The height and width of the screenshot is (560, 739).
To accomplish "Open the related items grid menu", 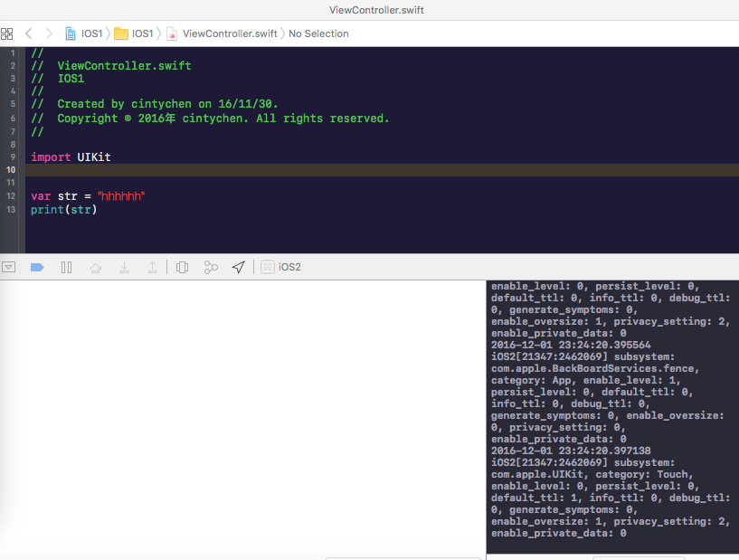I will (6, 34).
